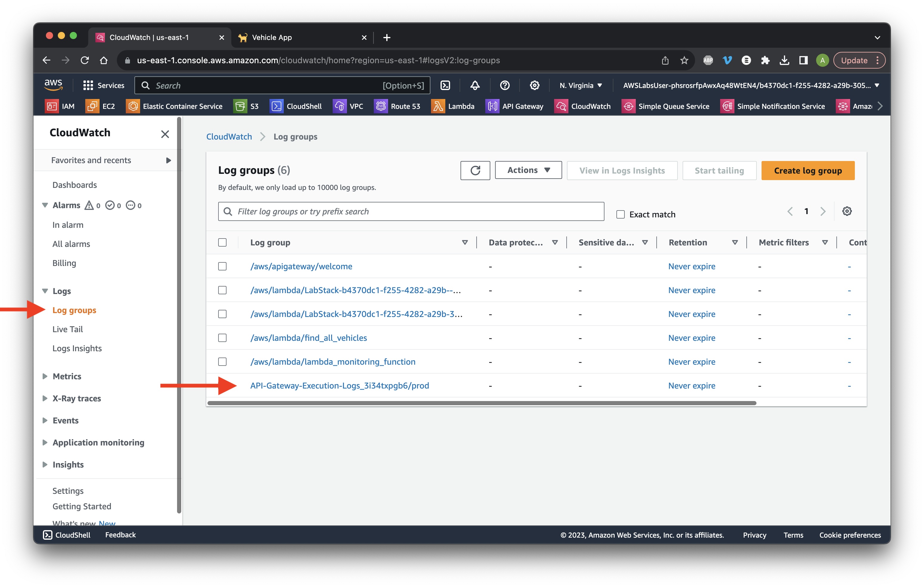This screenshot has width=924, height=588.
Task: Bookmark this page with star icon
Action: pos(684,60)
